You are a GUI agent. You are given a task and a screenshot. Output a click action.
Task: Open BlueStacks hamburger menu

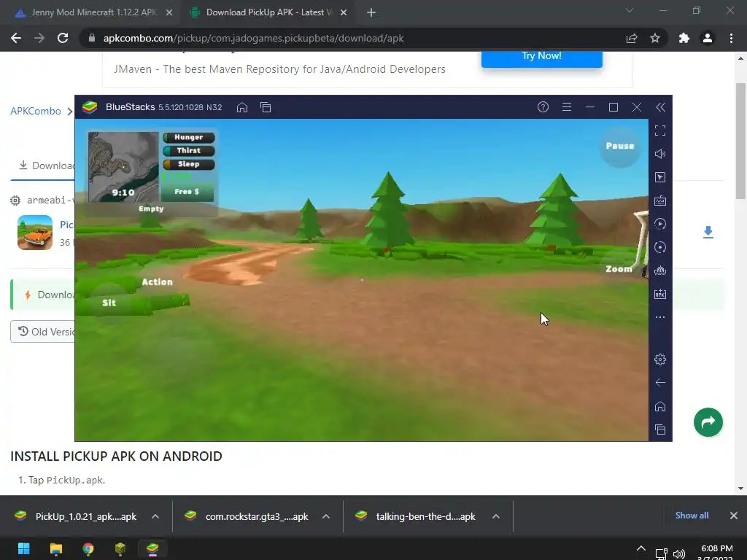[566, 107]
